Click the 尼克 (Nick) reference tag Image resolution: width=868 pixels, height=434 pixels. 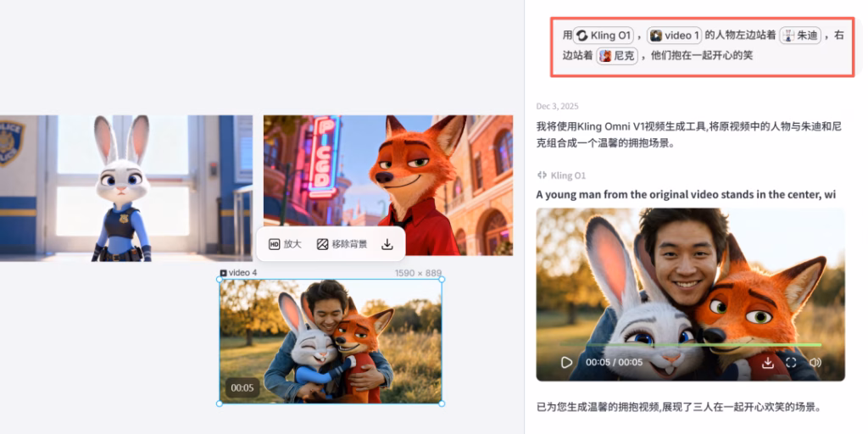pos(616,56)
